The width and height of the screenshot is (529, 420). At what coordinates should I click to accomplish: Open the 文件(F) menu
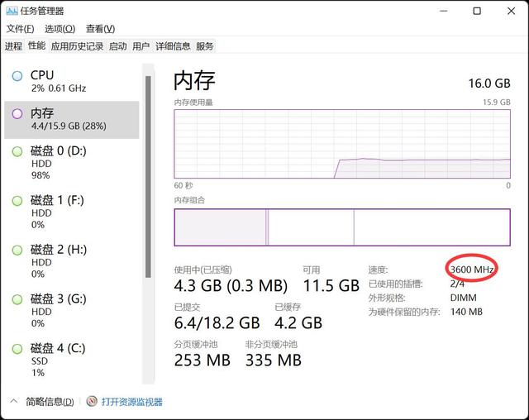(x=20, y=29)
